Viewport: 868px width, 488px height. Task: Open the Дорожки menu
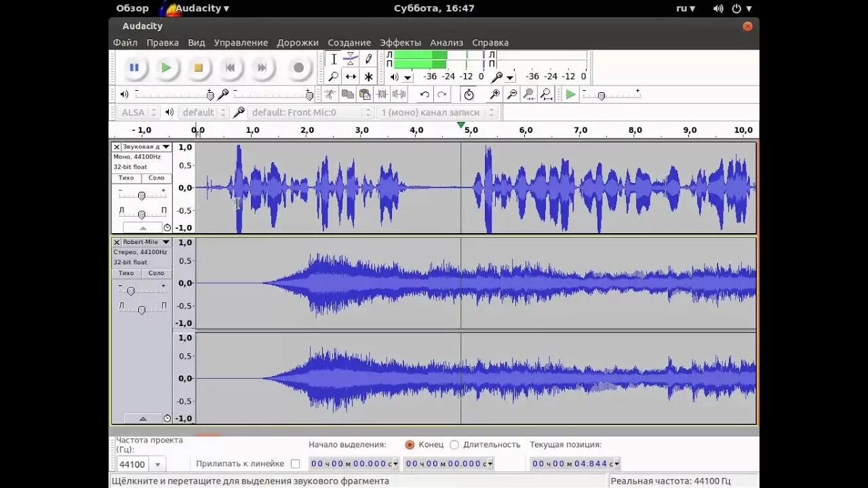[x=298, y=42]
